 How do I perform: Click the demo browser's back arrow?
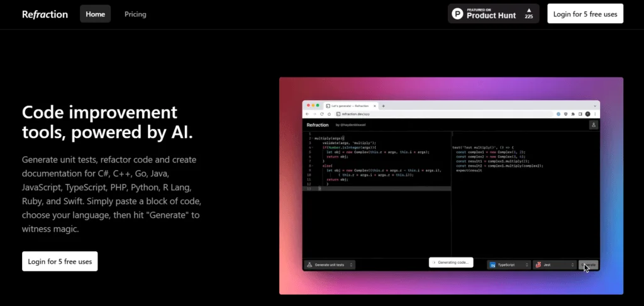[x=307, y=114]
